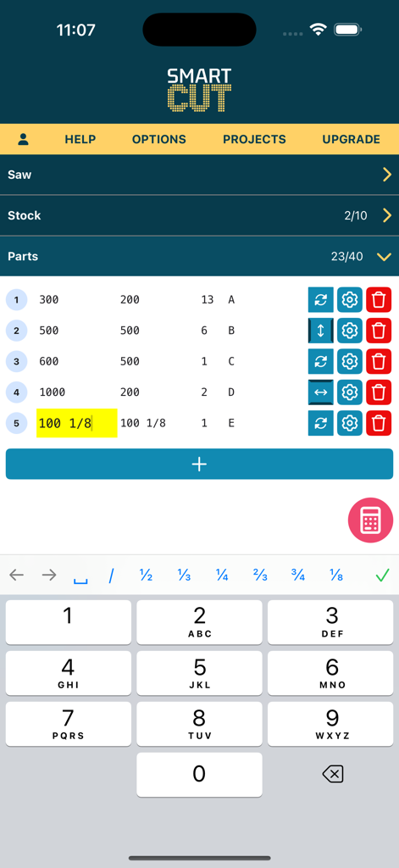Screen dimensions: 399x868
Task: Open settings gear for part E
Action: click(350, 424)
